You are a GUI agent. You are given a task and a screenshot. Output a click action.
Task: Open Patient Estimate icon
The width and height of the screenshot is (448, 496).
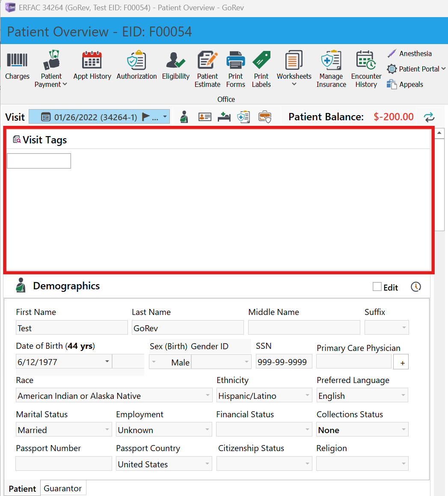tap(208, 60)
